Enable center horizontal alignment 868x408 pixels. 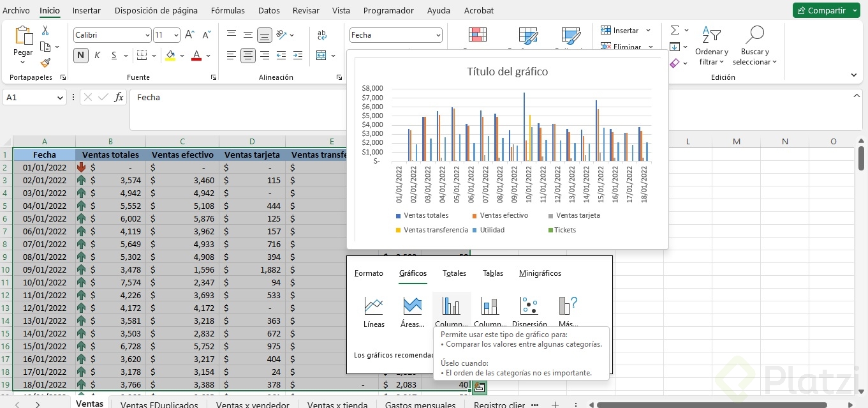pos(248,56)
